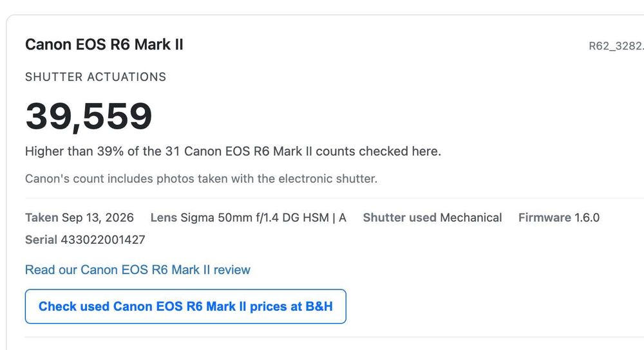Viewport: 644px width, 350px height.
Task: Open the Canon EOS R6 Mark II review link
Action: [x=138, y=270]
